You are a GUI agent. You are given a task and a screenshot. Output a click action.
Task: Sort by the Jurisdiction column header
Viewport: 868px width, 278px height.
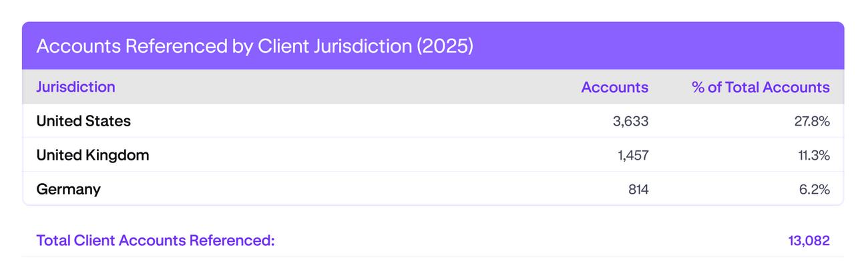pyautogui.click(x=75, y=87)
